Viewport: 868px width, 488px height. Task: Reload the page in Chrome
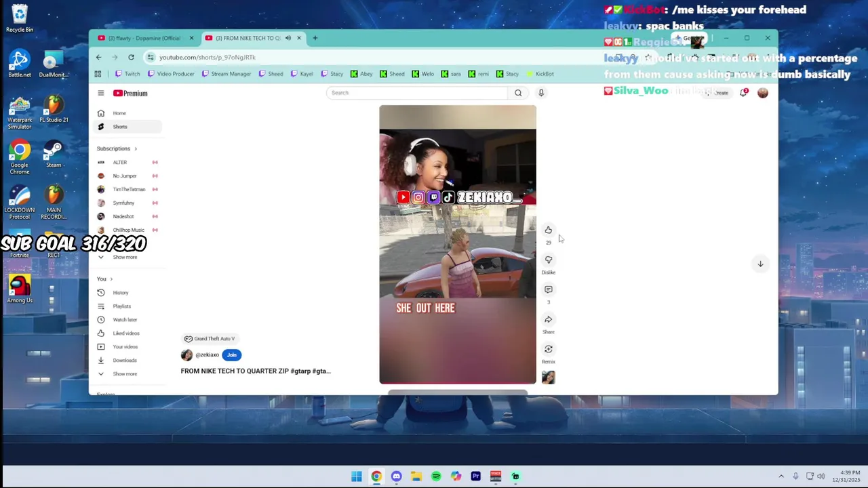click(131, 57)
